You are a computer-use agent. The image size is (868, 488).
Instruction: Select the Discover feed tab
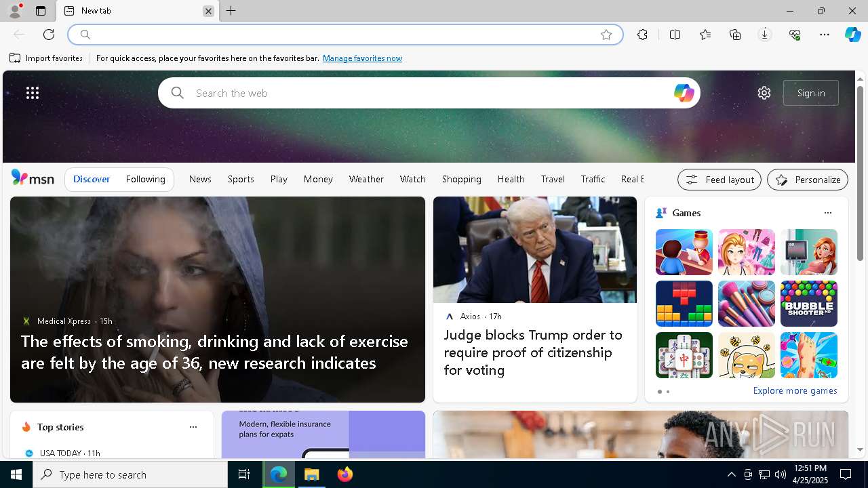pyautogui.click(x=92, y=179)
